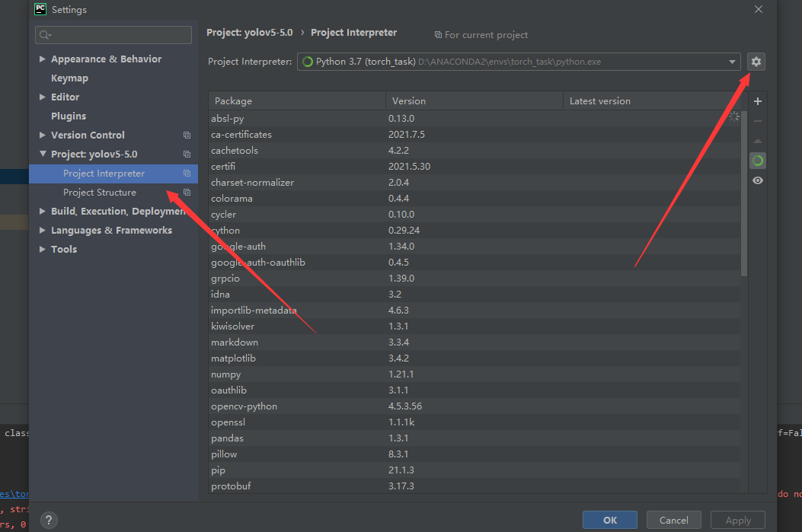Click version 0.29.24 in the list
The height and width of the screenshot is (532, 802).
pos(404,231)
